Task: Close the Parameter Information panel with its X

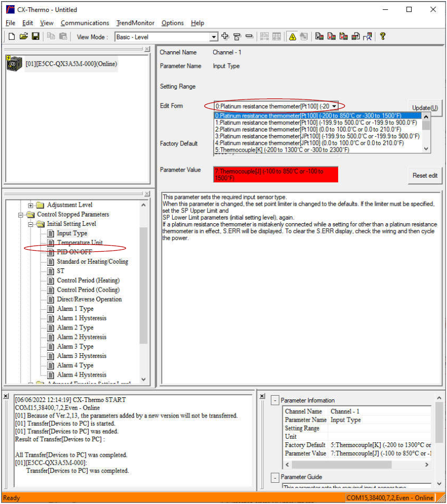Action: pos(262,396)
